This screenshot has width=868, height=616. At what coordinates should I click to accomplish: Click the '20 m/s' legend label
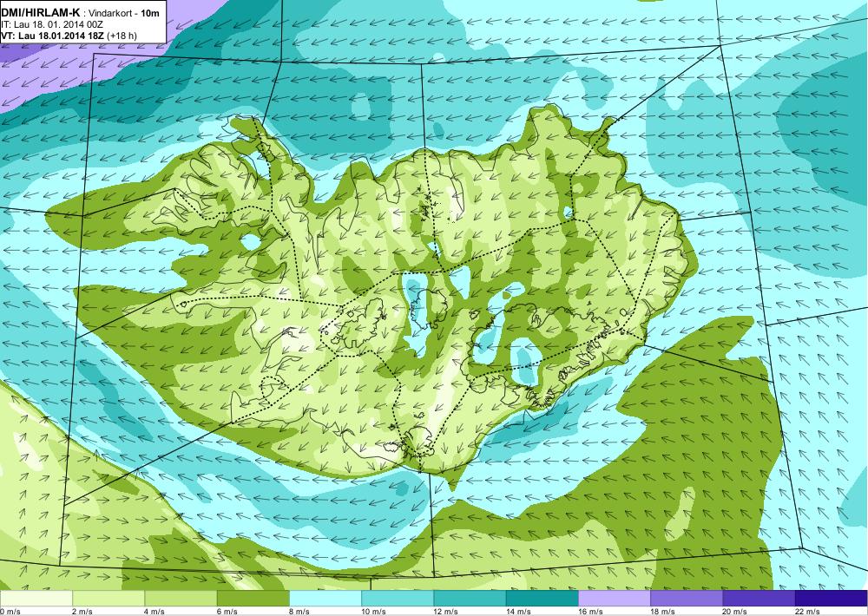click(x=734, y=612)
